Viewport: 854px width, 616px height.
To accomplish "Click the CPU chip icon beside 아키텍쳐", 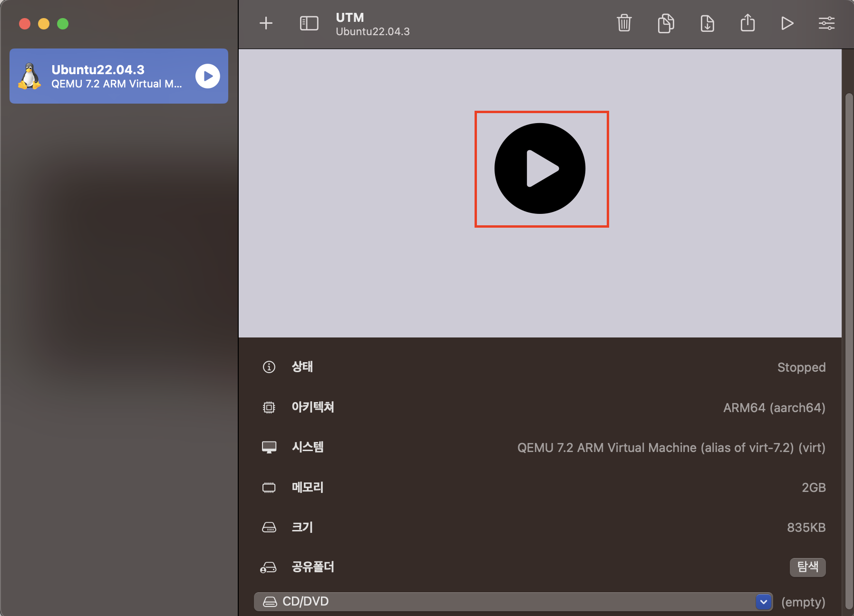I will click(x=269, y=407).
